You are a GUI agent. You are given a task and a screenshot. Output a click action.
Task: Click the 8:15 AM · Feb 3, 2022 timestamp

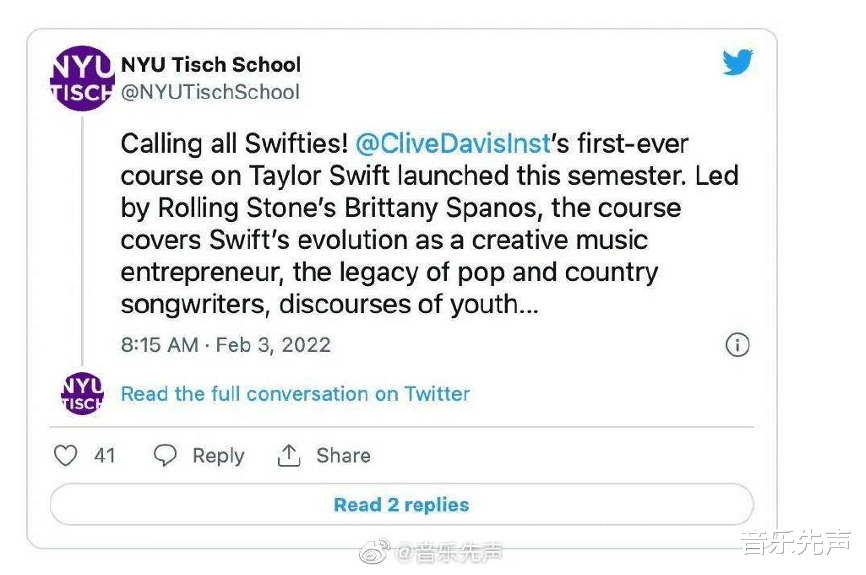pyautogui.click(x=226, y=345)
